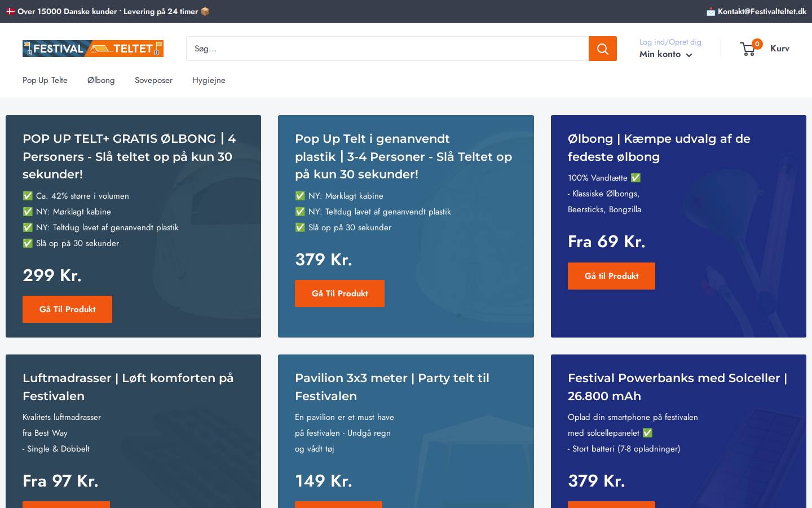Click the Fra 69 Kr. price

coord(606,242)
